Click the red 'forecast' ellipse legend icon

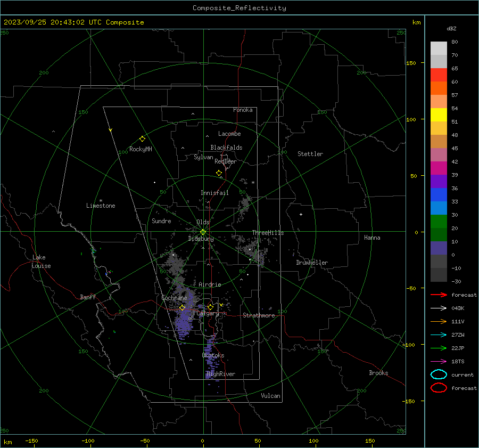point(439,388)
